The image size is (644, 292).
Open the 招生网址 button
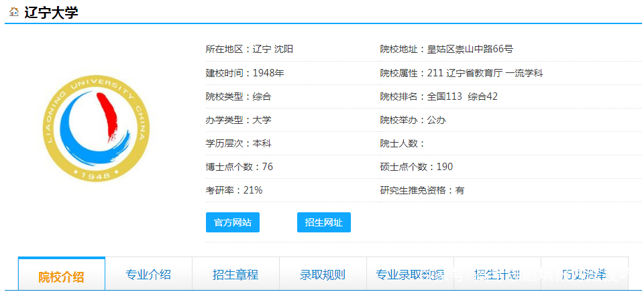point(323,222)
